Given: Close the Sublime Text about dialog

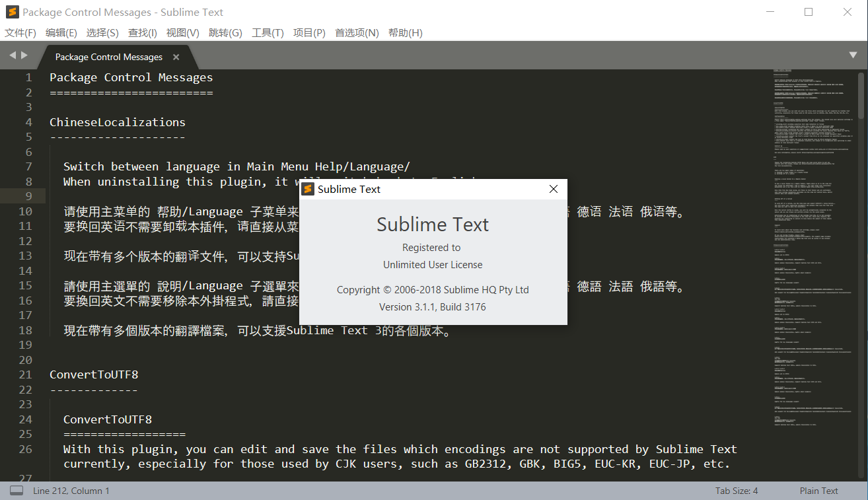Looking at the screenshot, I should tap(554, 189).
